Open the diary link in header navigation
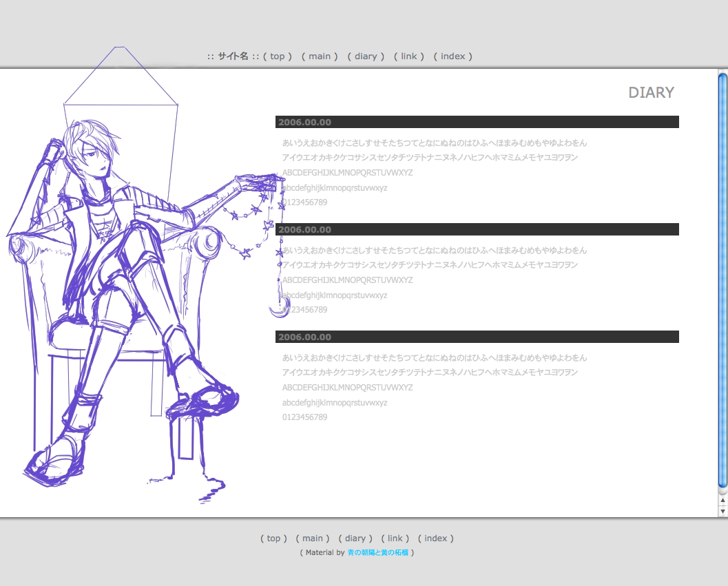The height and width of the screenshot is (586, 728). point(366,56)
